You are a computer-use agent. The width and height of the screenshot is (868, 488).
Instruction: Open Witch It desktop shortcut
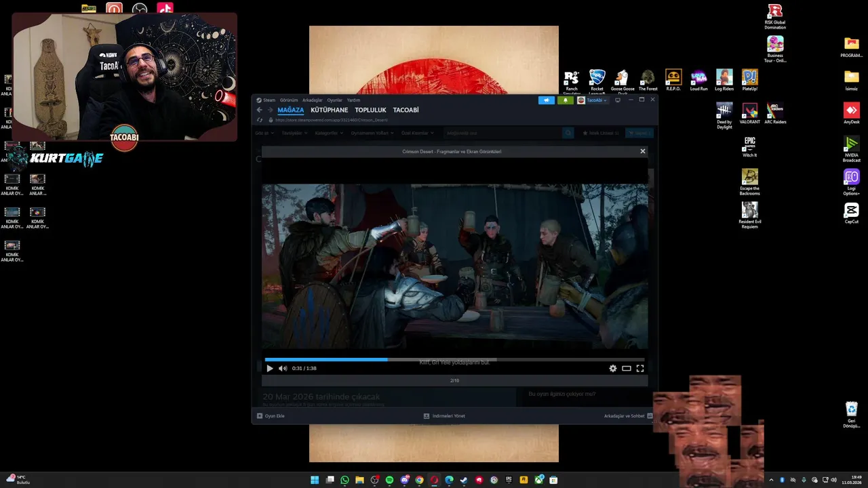tap(750, 146)
